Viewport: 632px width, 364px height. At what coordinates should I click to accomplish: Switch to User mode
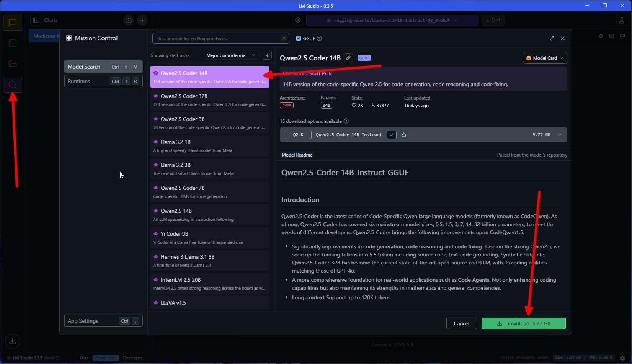(84, 358)
